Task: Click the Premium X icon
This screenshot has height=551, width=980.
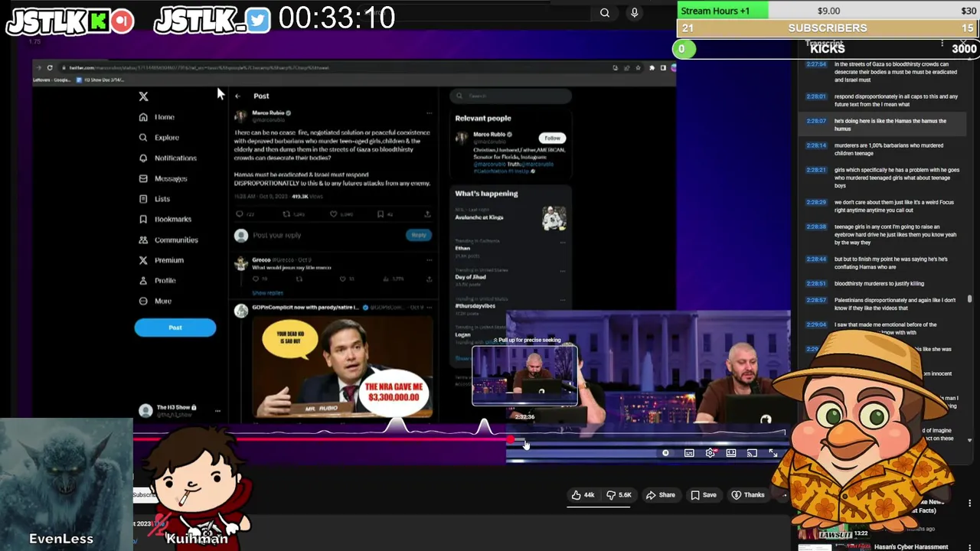Action: [x=143, y=260]
